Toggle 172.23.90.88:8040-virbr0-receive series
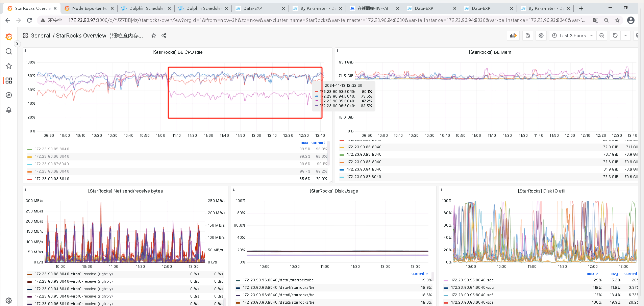Image resolution: width=644 pixels, height=306 pixels. tap(74, 274)
